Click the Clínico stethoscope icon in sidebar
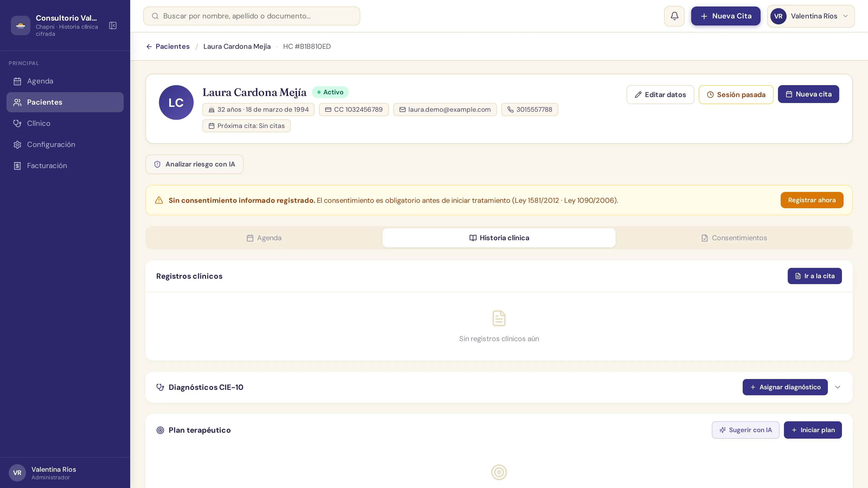 coord(18,123)
